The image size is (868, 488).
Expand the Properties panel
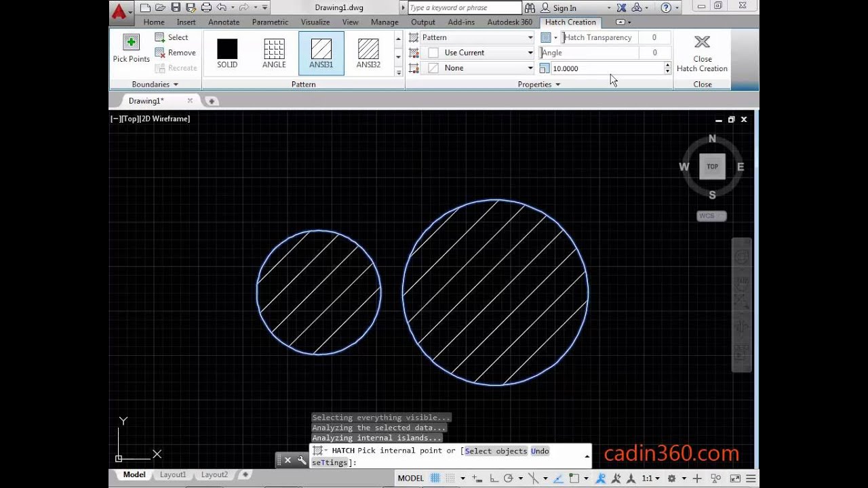(x=539, y=84)
